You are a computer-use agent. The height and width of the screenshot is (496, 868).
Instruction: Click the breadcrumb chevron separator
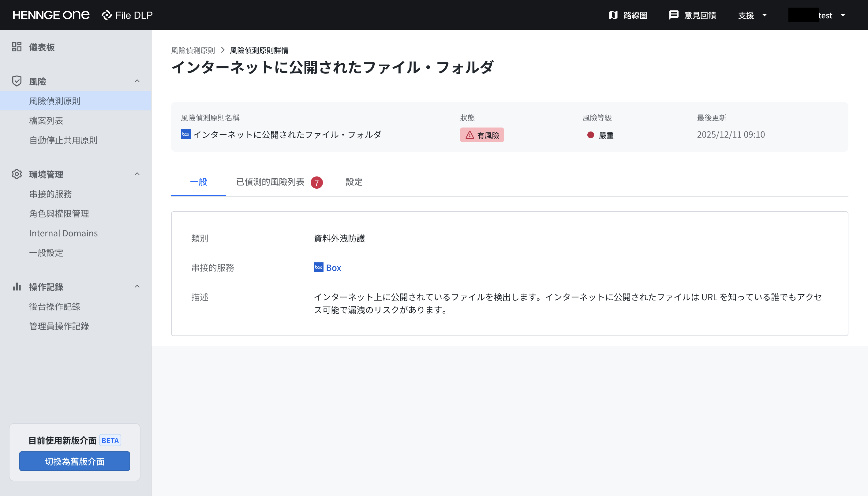click(x=223, y=50)
